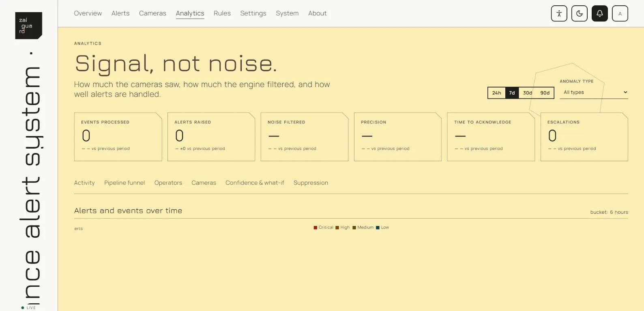The height and width of the screenshot is (311, 644).
Task: Toggle the Low legend swatch
Action: 378,228
